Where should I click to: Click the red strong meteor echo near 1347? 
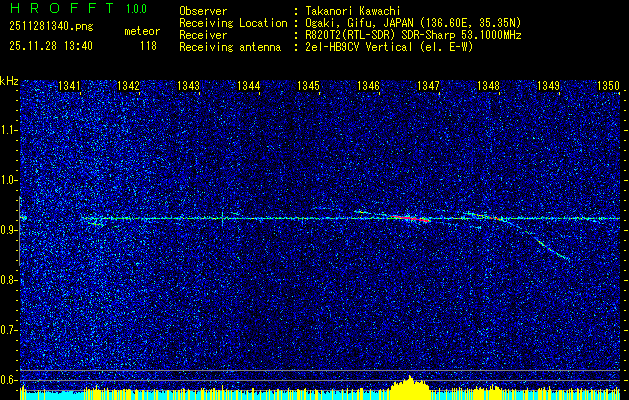pyautogui.click(x=411, y=218)
